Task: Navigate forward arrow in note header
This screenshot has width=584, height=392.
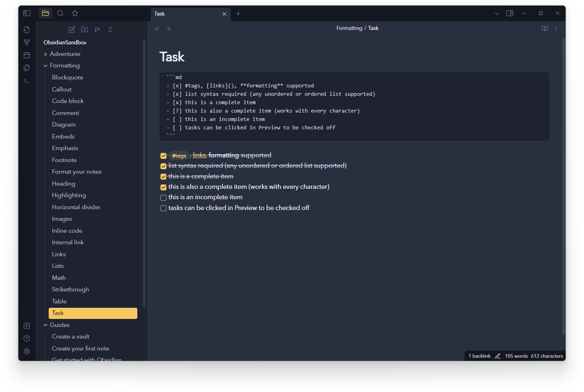Action: tap(168, 29)
